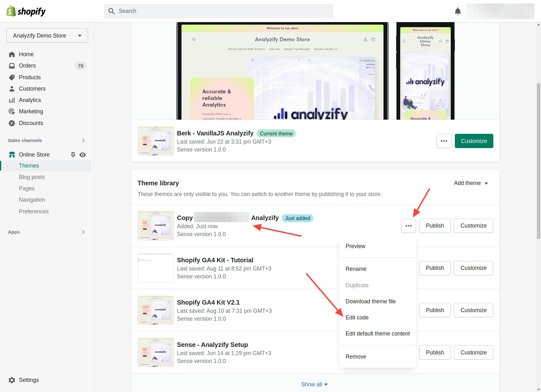Customize the Berk - VanillaJS Analyzify theme
Image resolution: width=541 pixels, height=392 pixels.
coord(473,141)
